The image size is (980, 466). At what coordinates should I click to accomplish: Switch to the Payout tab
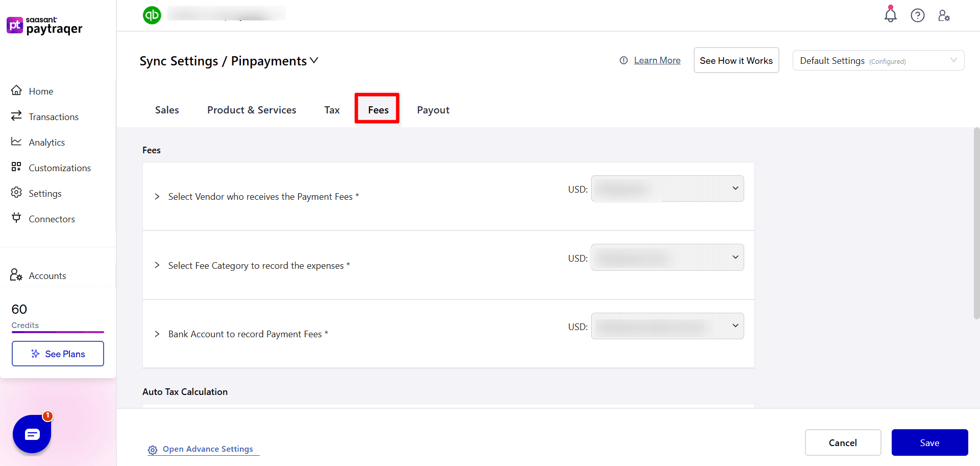click(433, 109)
